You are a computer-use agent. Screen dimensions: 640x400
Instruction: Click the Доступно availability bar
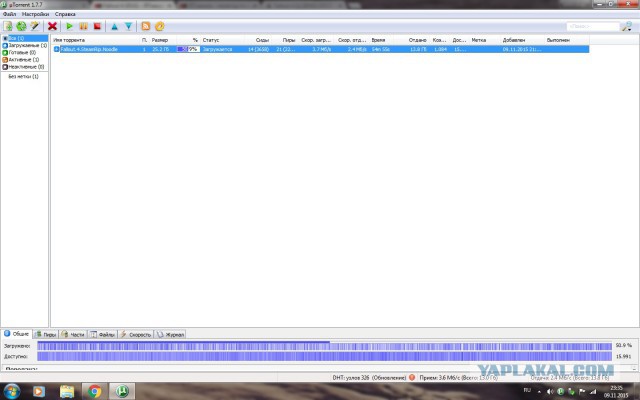click(x=324, y=356)
